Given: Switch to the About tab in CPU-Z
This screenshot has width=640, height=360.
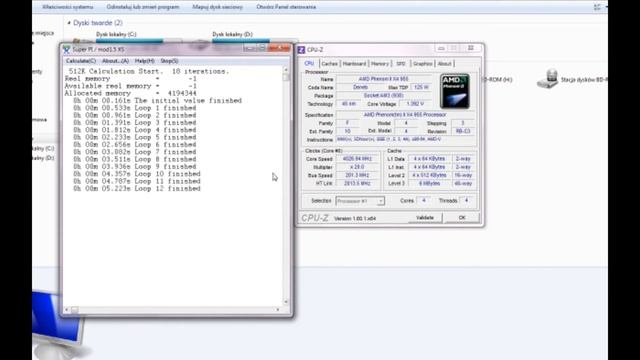Looking at the screenshot, I should coord(444,64).
